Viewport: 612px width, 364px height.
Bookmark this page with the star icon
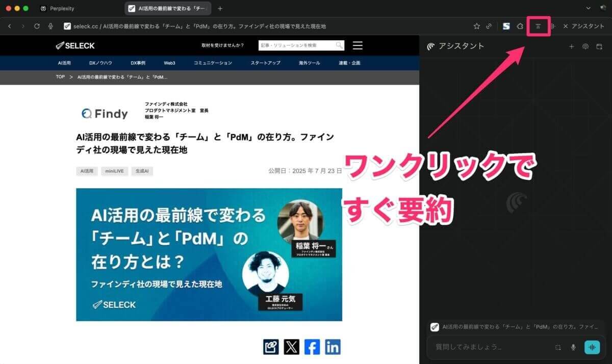point(477,26)
